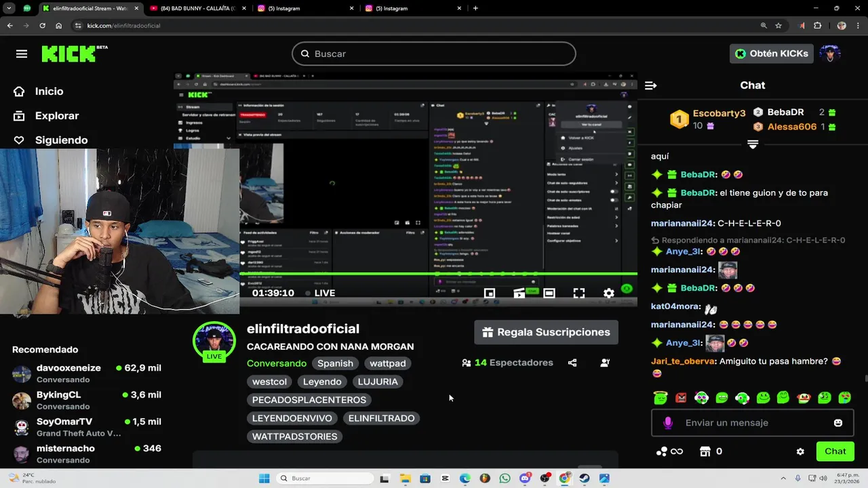The width and height of the screenshot is (868, 488).
Task: Click Jari_te_oberva username in chat
Action: (684, 361)
